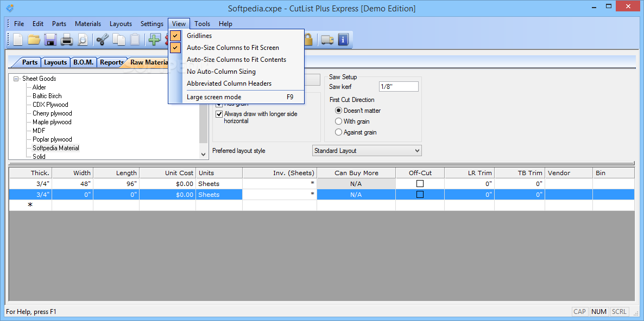Save project with the floppy disk icon
This screenshot has height=321, width=644.
coord(50,40)
